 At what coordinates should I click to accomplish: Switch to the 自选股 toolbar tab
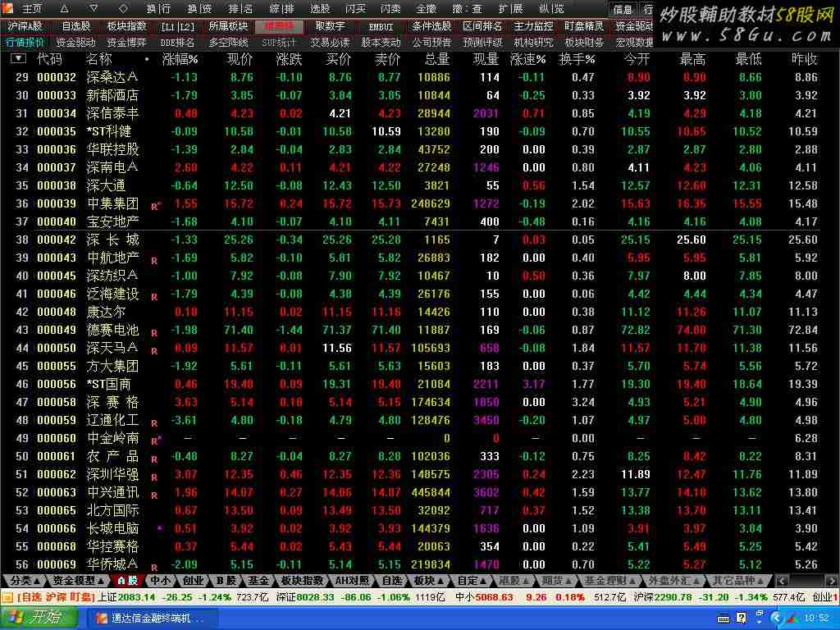click(76, 26)
